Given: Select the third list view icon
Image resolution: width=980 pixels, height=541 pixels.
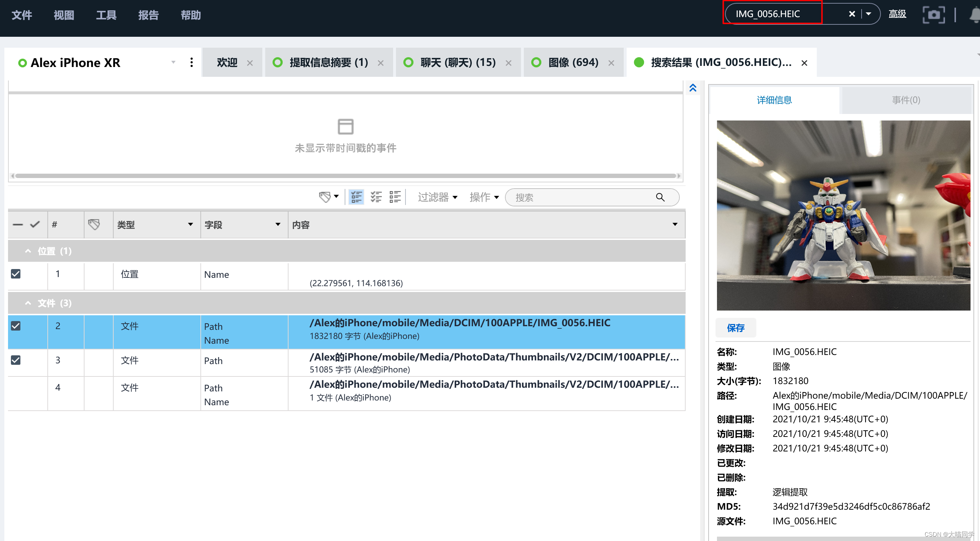Looking at the screenshot, I should pyautogui.click(x=395, y=197).
